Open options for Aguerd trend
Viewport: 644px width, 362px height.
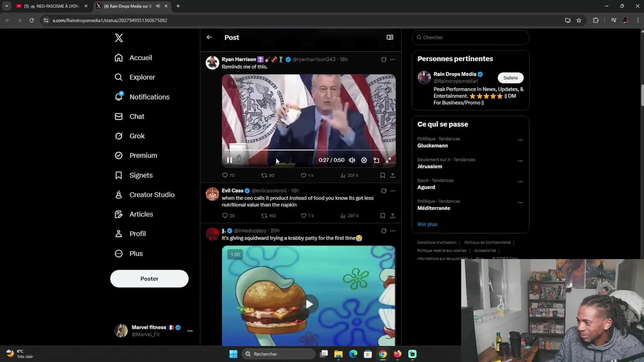(520, 182)
